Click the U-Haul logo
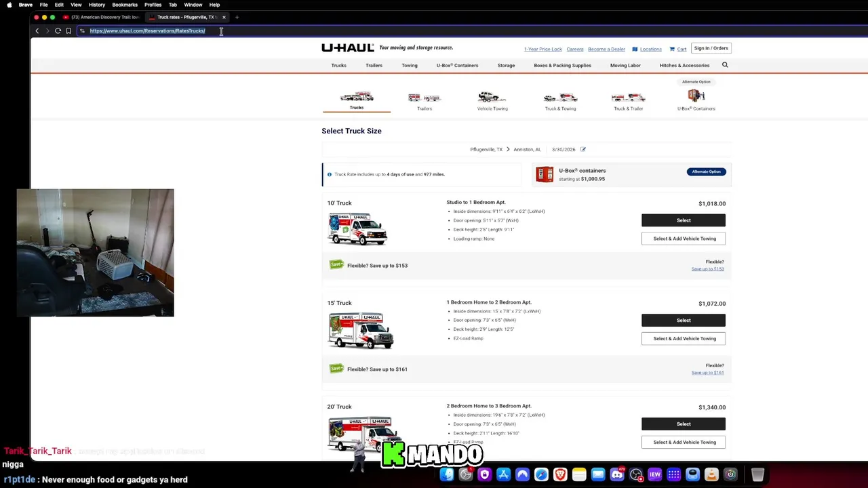This screenshot has height=488, width=868. (348, 48)
